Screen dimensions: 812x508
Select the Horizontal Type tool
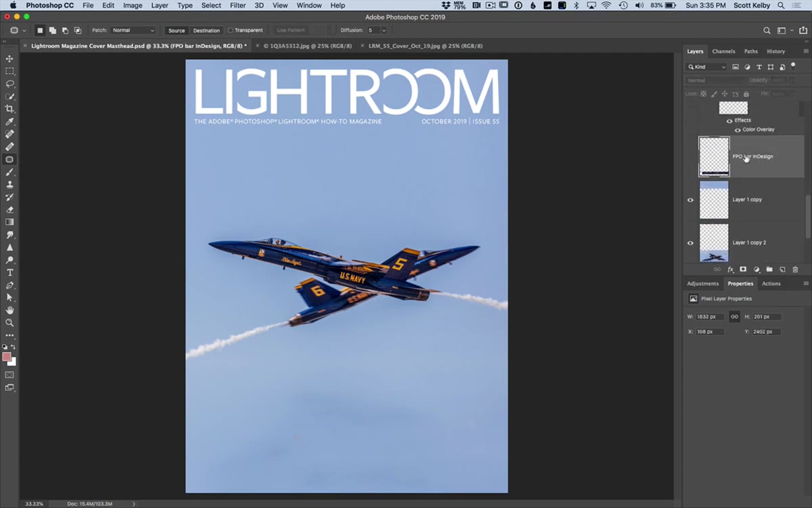point(9,272)
